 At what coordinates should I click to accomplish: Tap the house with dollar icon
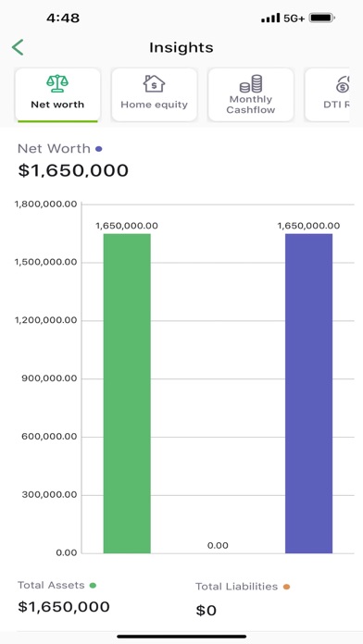[x=154, y=83]
